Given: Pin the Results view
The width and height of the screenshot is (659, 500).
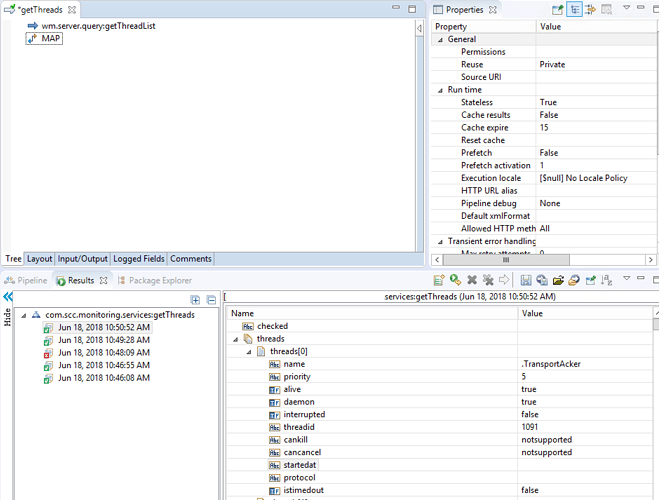Looking at the screenshot, I should (590, 280).
